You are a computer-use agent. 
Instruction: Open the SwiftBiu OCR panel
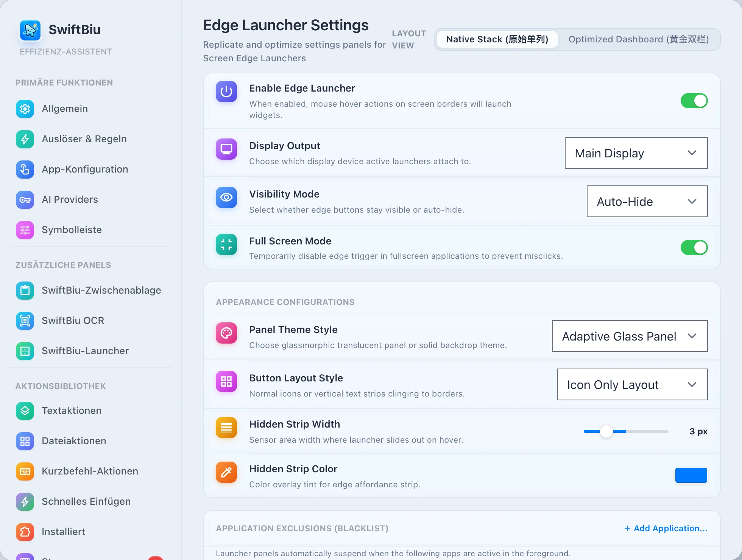91,321
